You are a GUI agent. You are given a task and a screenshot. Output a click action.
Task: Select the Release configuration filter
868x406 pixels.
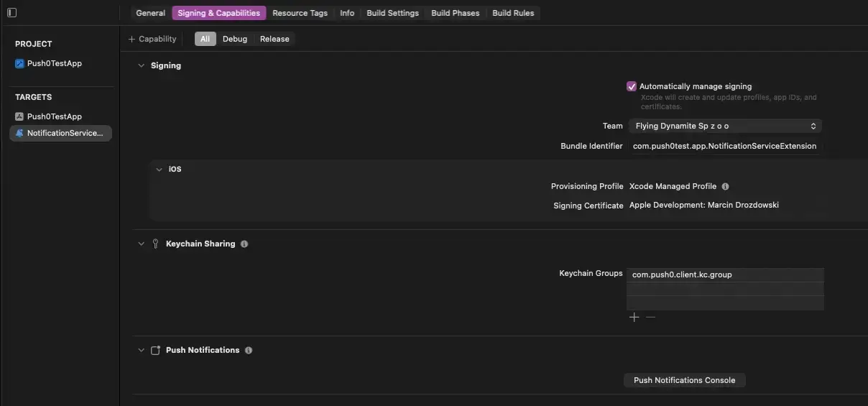(x=274, y=39)
